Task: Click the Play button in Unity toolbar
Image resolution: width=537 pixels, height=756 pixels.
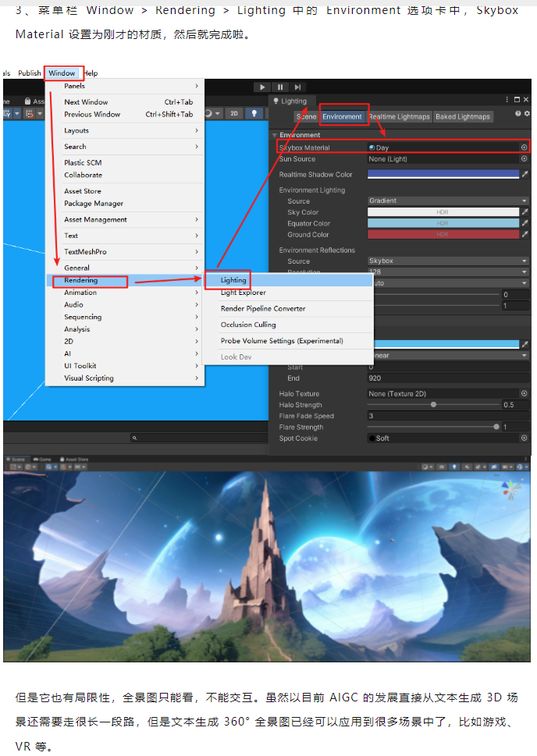Action: [x=262, y=87]
